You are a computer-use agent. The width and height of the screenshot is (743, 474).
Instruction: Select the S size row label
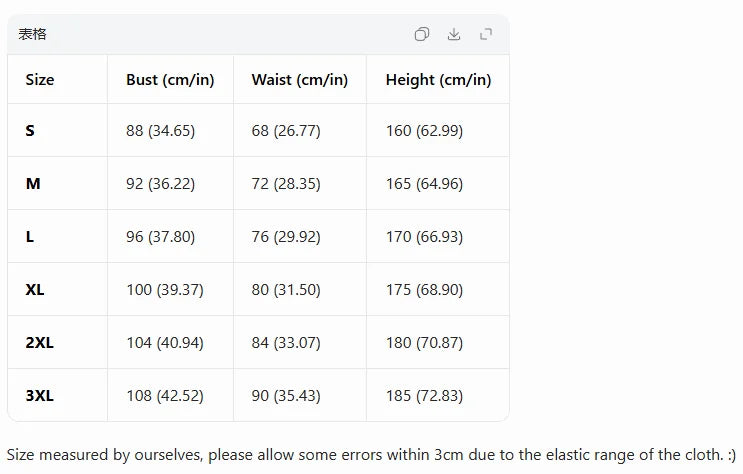point(30,130)
